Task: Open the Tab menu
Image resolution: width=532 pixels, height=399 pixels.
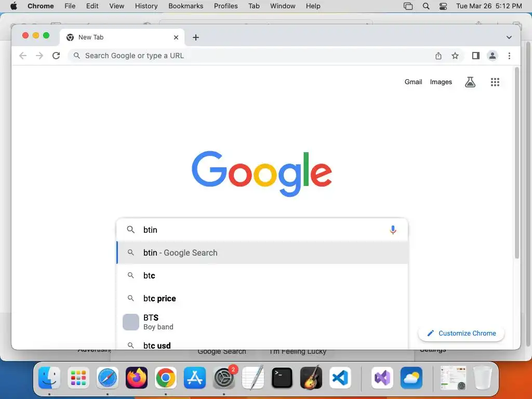Action: pyautogui.click(x=254, y=6)
